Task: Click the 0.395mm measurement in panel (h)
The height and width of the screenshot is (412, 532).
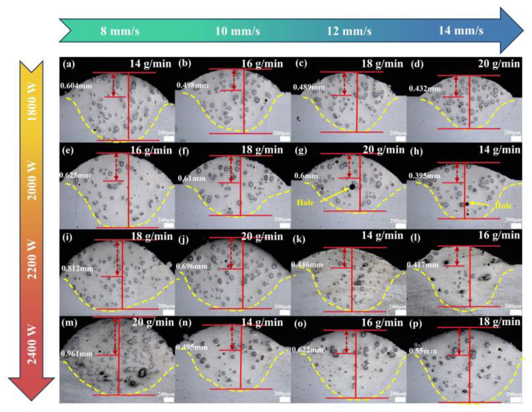Action: click(424, 175)
